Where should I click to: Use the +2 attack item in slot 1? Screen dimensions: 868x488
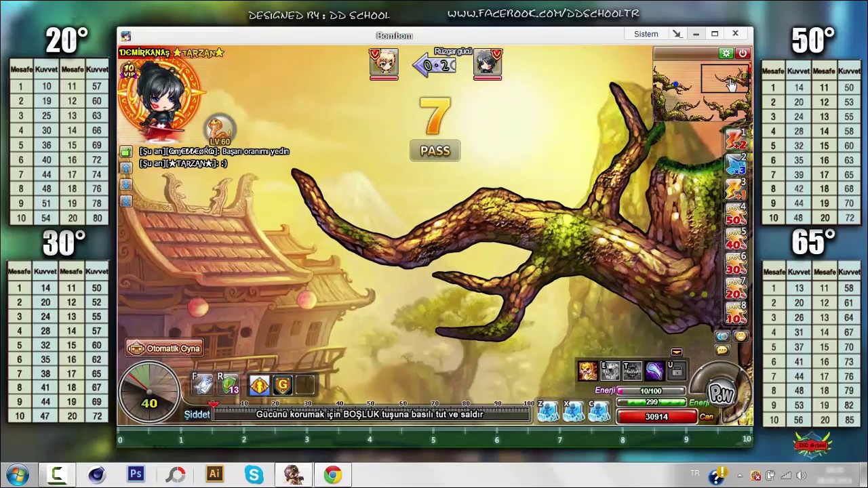coord(736,139)
